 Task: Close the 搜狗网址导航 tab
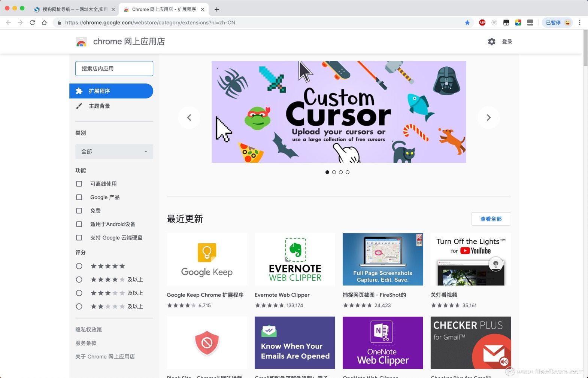(x=113, y=9)
